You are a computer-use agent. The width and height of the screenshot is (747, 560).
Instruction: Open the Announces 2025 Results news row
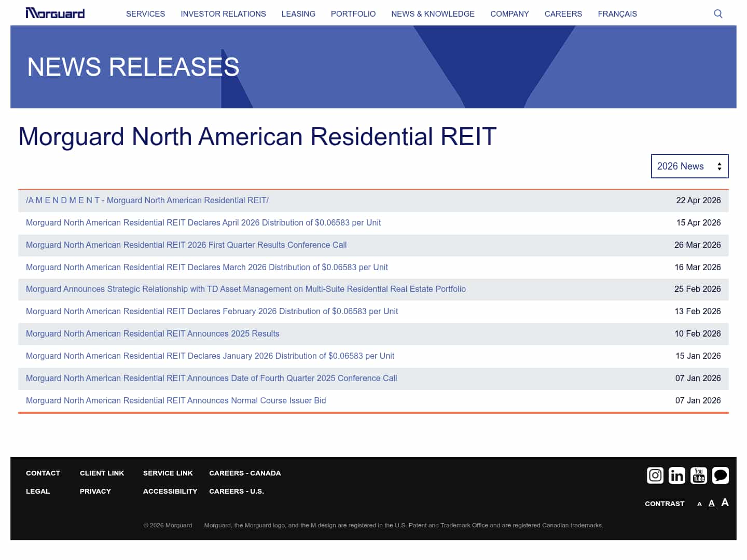point(153,333)
